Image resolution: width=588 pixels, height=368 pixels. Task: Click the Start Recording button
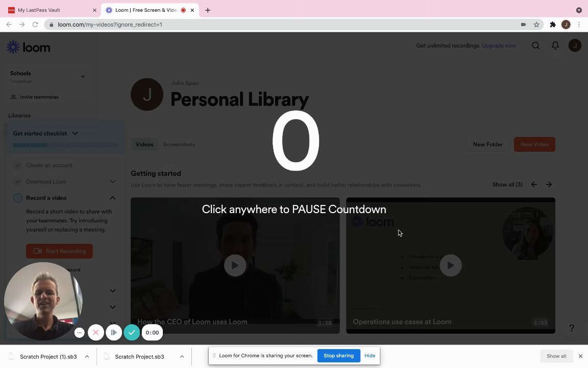click(59, 251)
